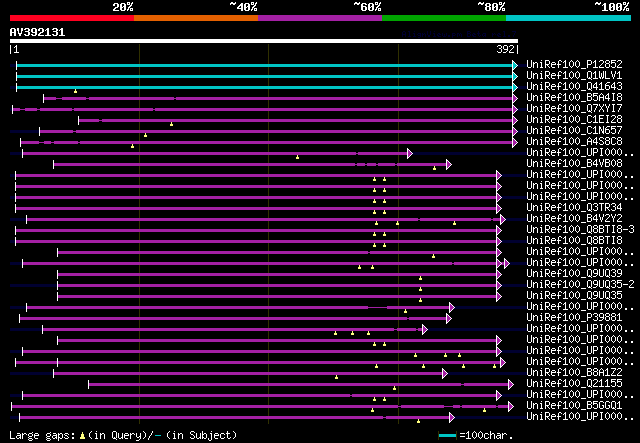Click the red 20% identity color band

[71, 17]
